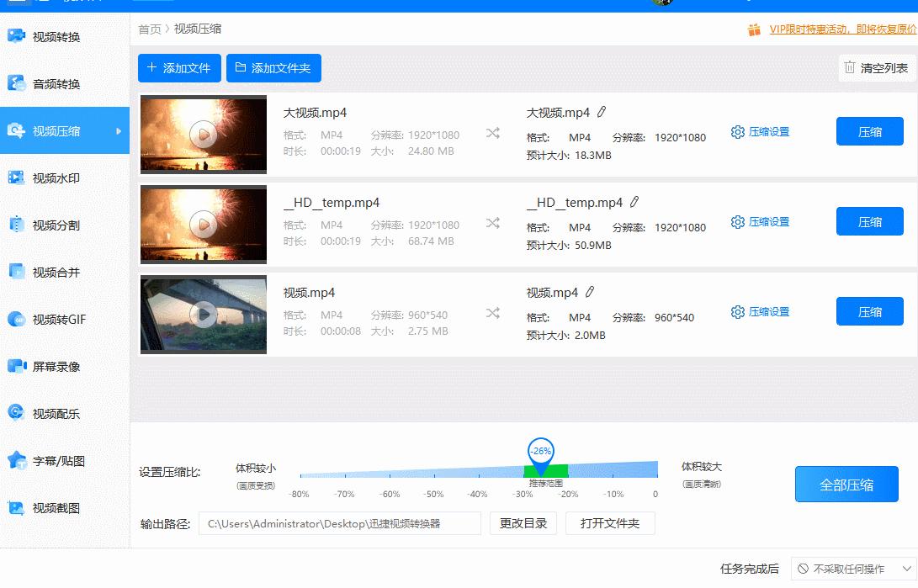Click 全部压缩 to compress all files
The image size is (918, 588).
846,484
